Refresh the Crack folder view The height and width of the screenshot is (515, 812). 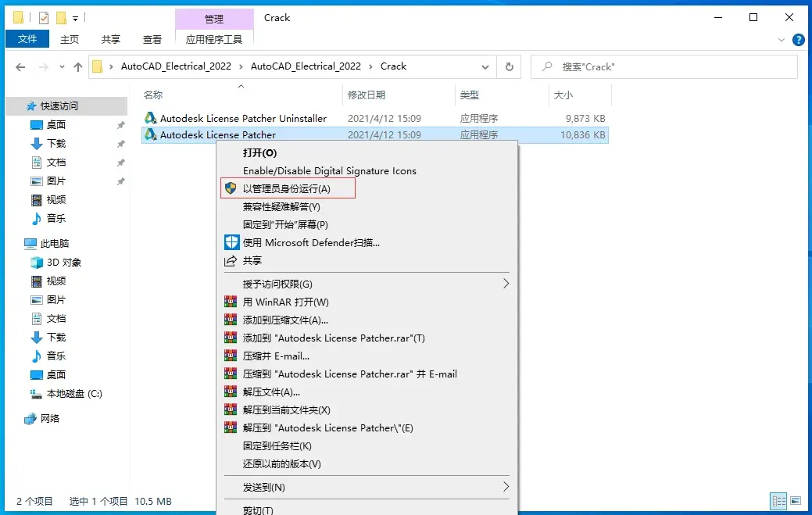509,66
